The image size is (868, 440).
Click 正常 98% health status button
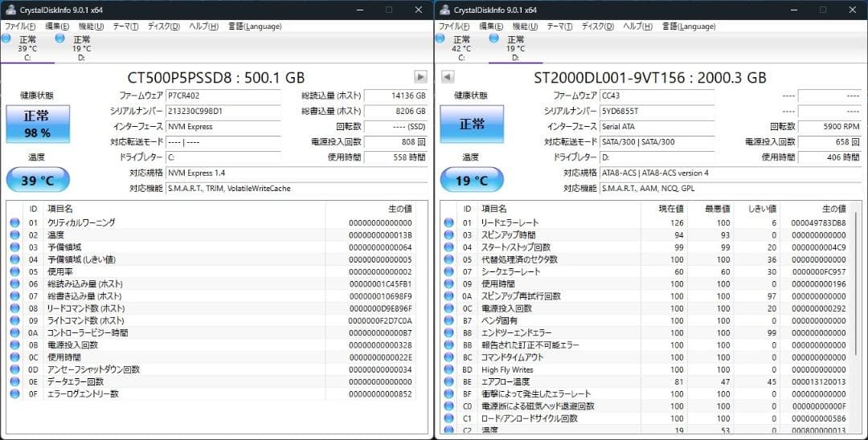38,124
